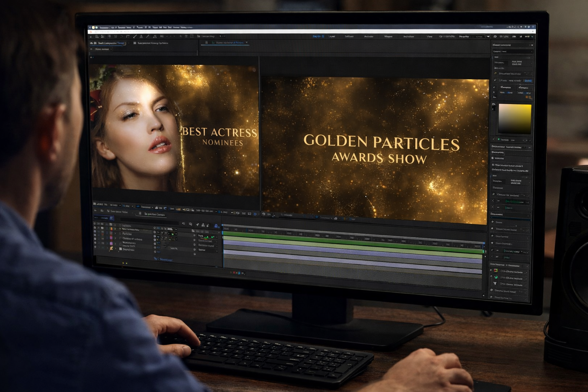This screenshot has height=392, width=588.
Task: Hide the Particles layer using its eye icon
Action: click(95, 233)
